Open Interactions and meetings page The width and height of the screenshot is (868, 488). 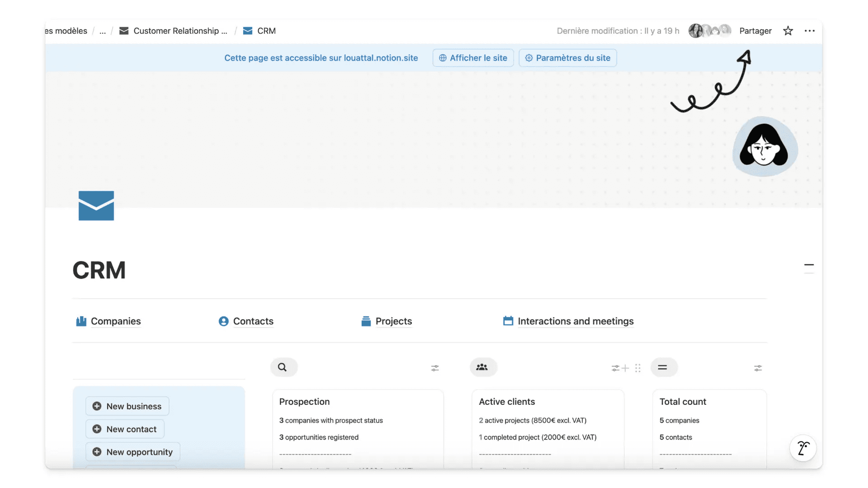coord(575,321)
